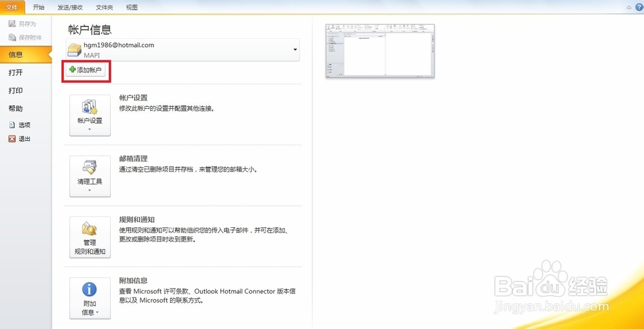
Task: Click the 另存为 save icon
Action: click(12, 24)
